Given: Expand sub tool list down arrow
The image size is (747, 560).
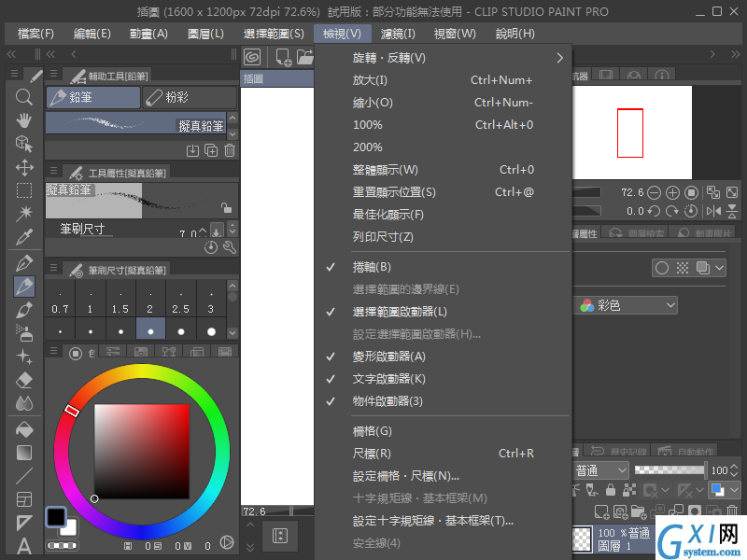Looking at the screenshot, I should click(x=233, y=134).
